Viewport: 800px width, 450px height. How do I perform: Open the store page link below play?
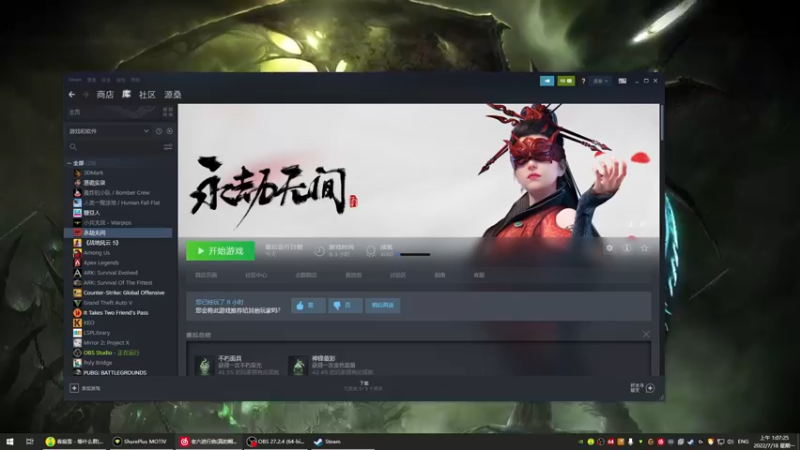pos(206,275)
